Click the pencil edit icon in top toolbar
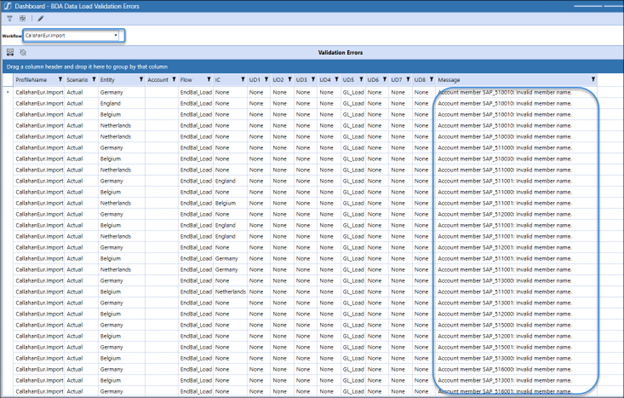This screenshot has width=624, height=398. pos(41,18)
